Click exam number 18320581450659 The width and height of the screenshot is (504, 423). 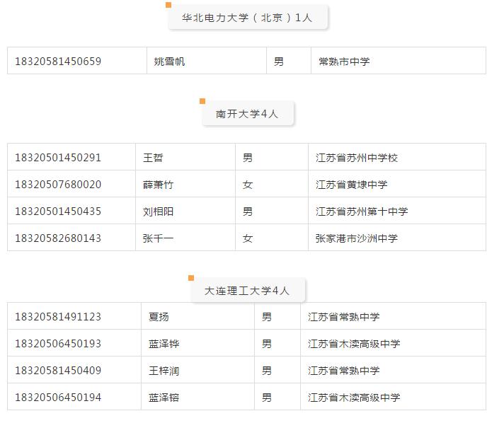click(58, 61)
